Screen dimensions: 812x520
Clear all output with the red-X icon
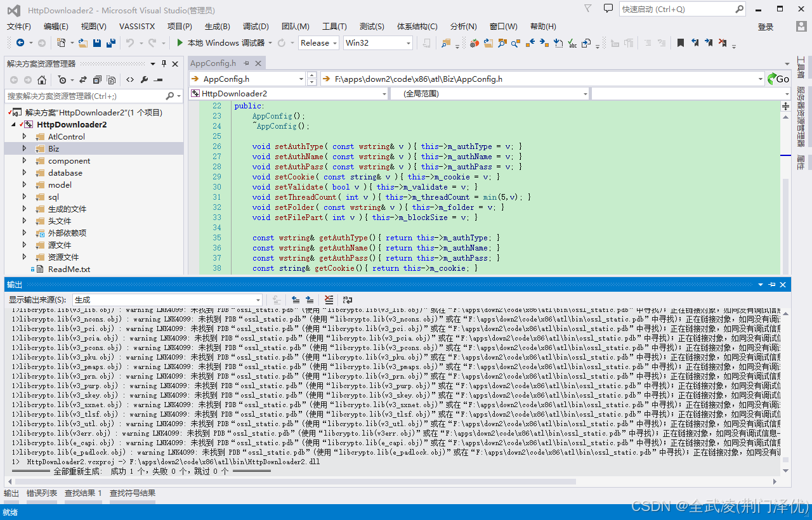tap(329, 300)
